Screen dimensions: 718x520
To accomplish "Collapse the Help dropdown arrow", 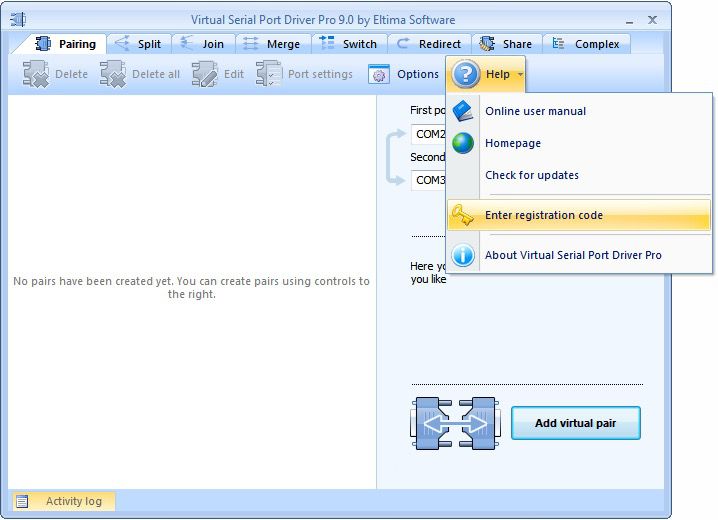I will pos(520,74).
